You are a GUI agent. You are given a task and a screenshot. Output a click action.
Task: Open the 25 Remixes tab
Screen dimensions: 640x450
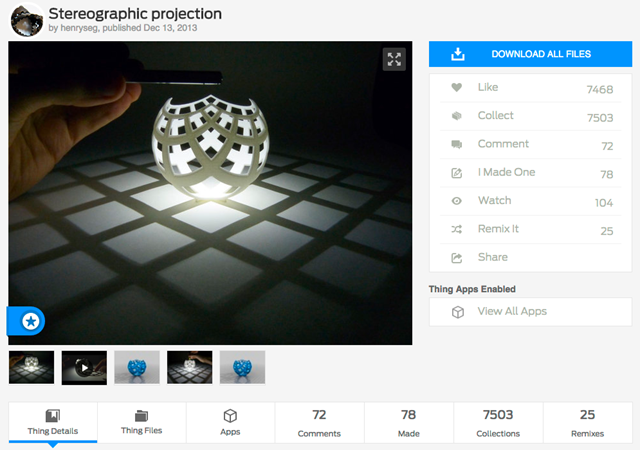point(587,422)
